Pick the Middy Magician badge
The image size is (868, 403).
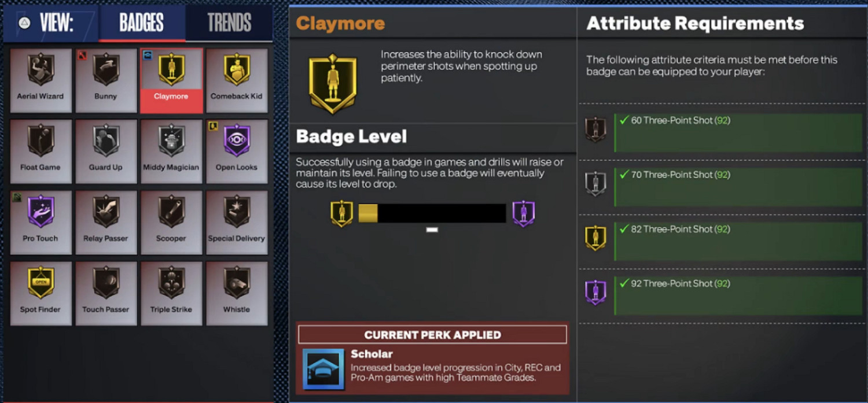(171, 151)
